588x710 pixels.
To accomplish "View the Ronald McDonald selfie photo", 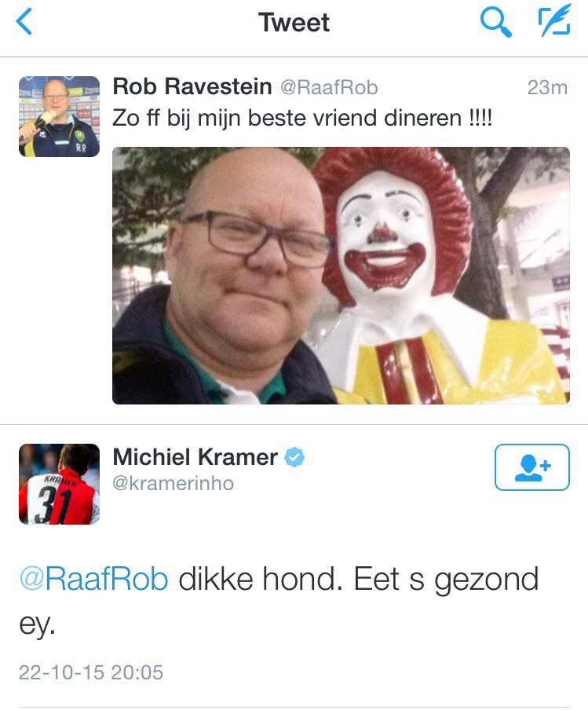I will (341, 276).
